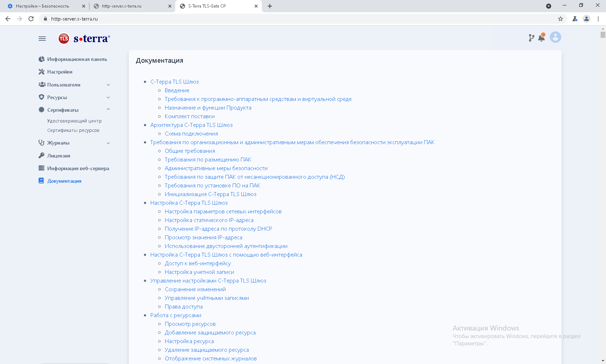View site security lock icon
Image resolution: width=606 pixels, height=364 pixels.
(x=45, y=19)
